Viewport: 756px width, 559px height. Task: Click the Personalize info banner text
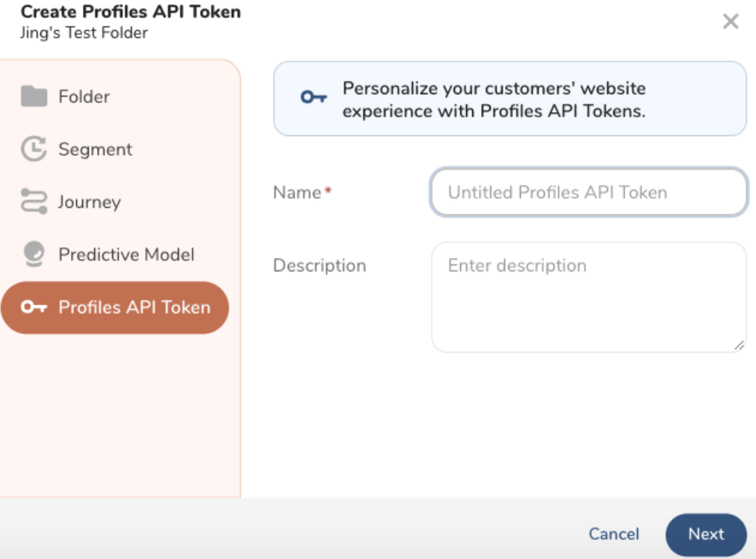pos(494,99)
